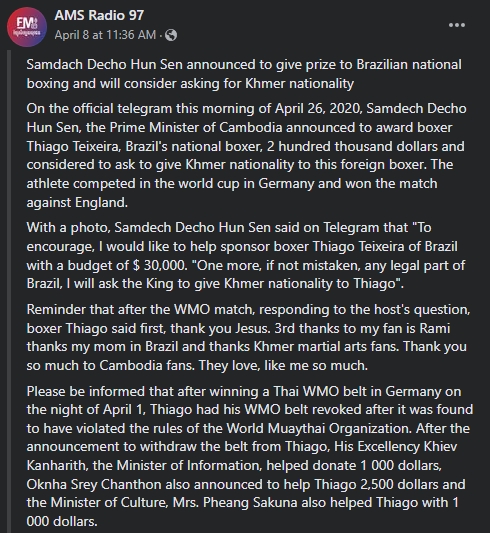
Task: Click the paragraph starting 'Please be informed that'
Action: [250, 456]
